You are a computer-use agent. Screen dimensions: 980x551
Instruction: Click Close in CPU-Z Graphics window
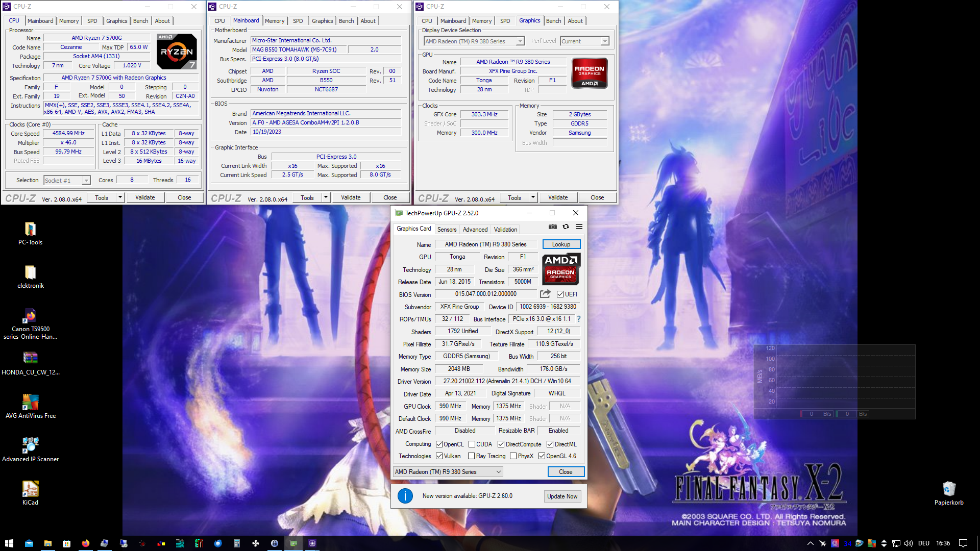tap(597, 197)
